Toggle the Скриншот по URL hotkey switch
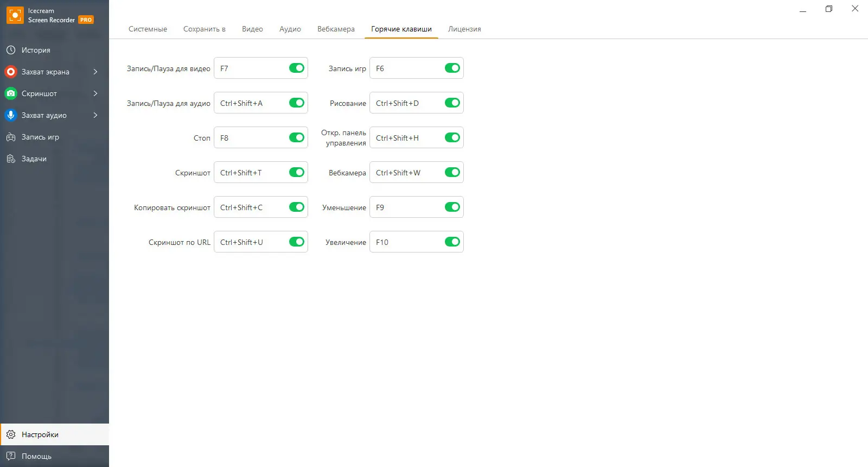 click(x=297, y=242)
